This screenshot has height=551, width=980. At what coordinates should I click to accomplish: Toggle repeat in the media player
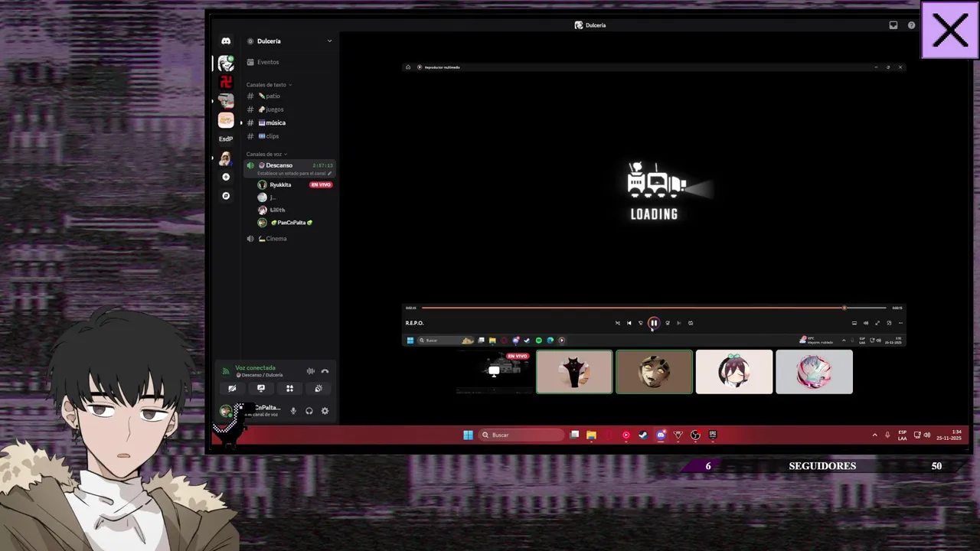click(x=691, y=323)
